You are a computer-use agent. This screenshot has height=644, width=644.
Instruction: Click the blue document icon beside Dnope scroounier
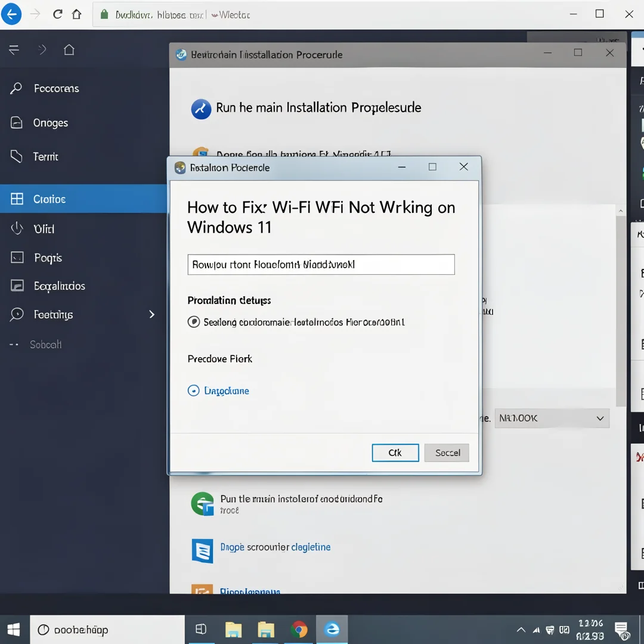coord(203,551)
